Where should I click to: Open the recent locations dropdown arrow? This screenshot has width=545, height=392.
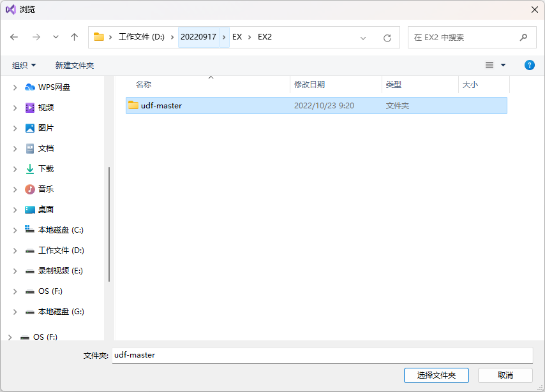click(x=56, y=37)
